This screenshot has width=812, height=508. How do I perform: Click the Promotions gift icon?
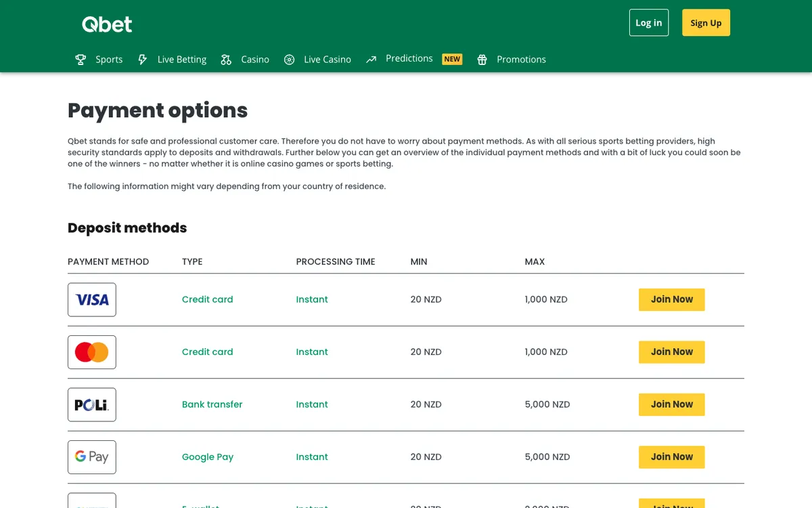click(x=482, y=60)
